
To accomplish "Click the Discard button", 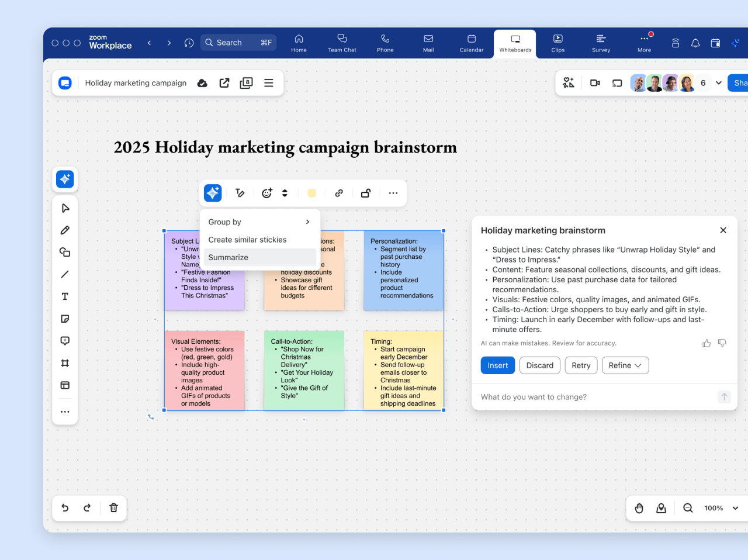I will click(x=539, y=365).
